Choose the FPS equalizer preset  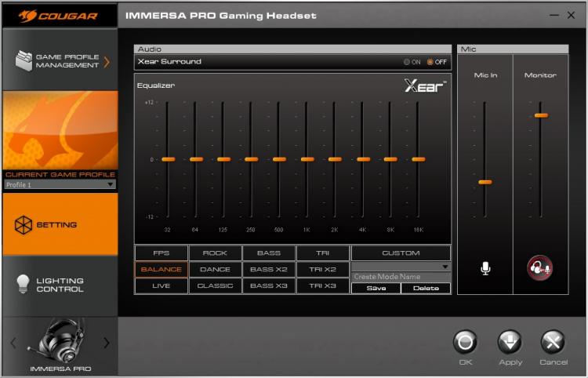click(x=162, y=253)
